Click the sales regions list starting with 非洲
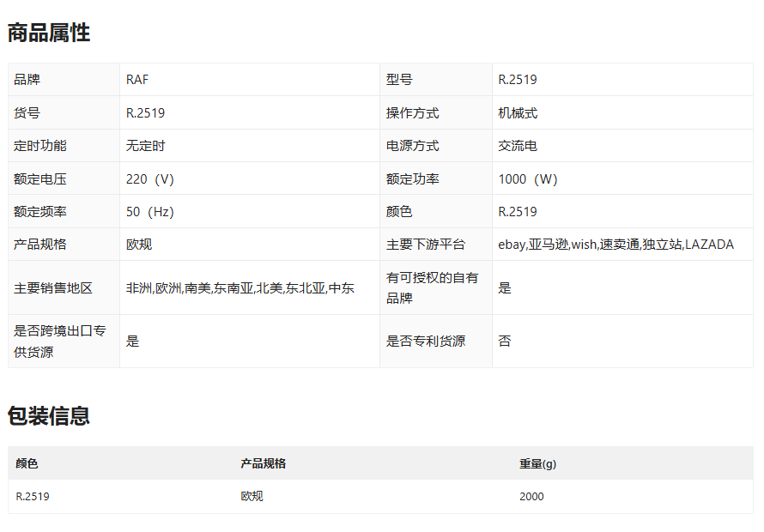Image resolution: width=764 pixels, height=532 pixels. pos(240,288)
